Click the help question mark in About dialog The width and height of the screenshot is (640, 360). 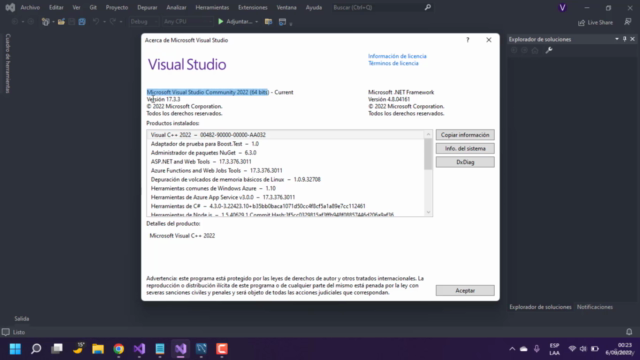point(468,40)
